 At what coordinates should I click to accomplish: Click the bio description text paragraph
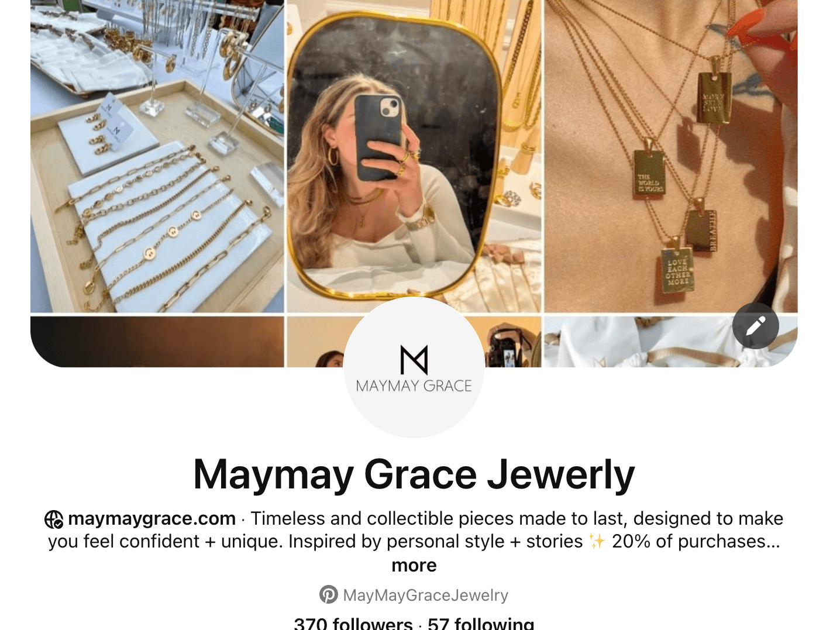414,530
